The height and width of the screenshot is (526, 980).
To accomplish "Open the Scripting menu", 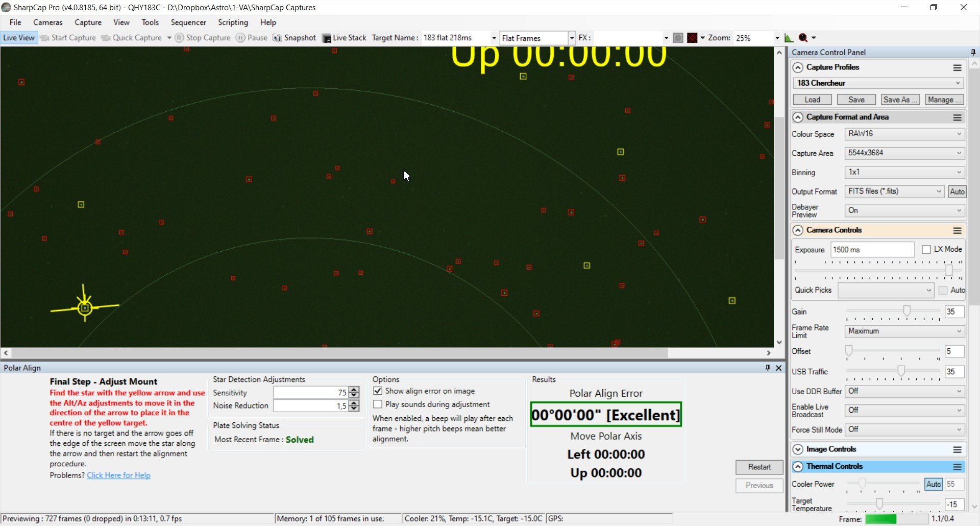I will pos(233,22).
